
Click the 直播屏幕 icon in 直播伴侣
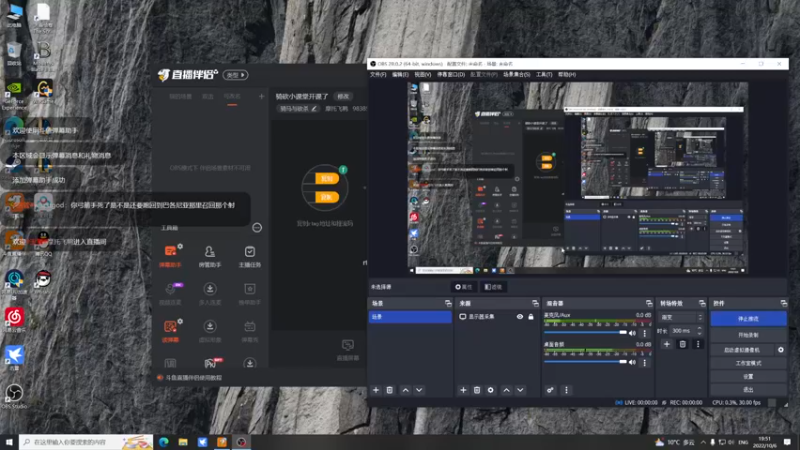(347, 350)
